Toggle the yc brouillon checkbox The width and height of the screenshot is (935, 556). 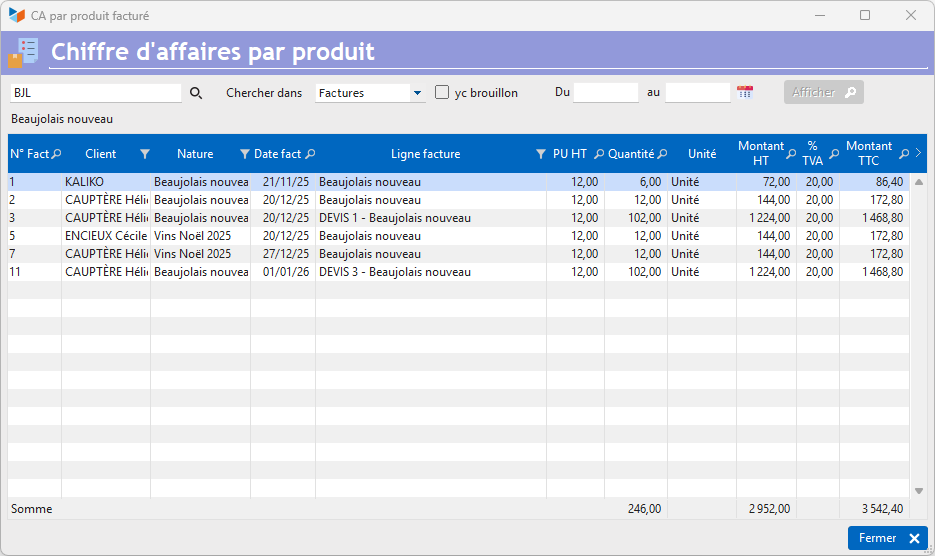[x=442, y=92]
